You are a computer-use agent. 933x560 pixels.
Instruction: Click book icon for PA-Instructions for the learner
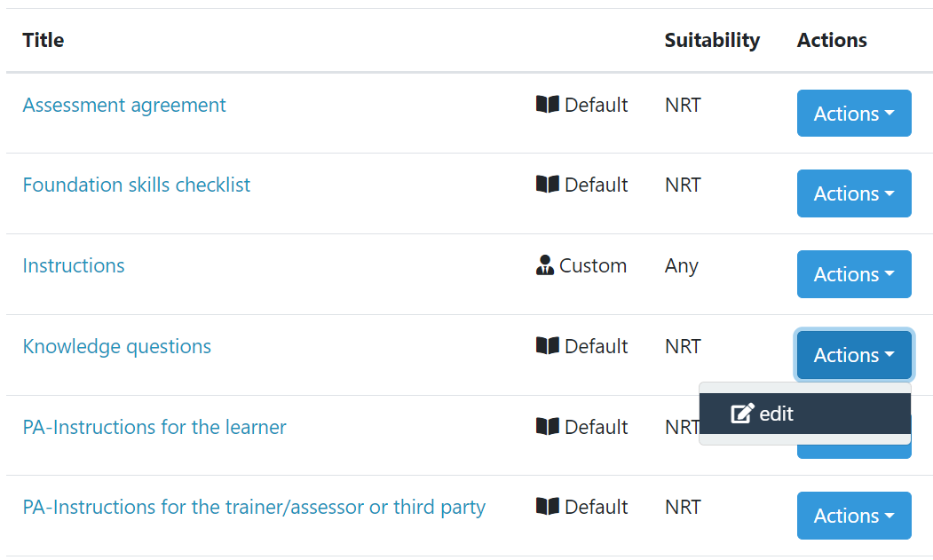[x=548, y=426]
